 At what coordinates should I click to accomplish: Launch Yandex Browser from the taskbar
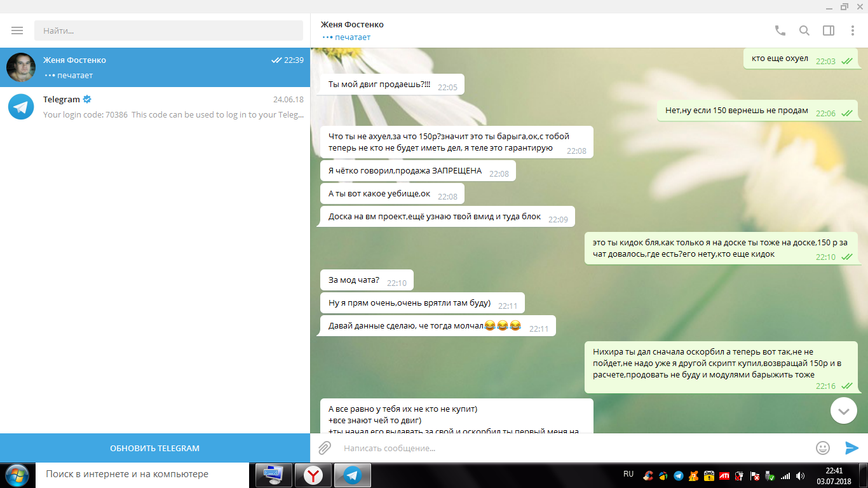tap(313, 475)
